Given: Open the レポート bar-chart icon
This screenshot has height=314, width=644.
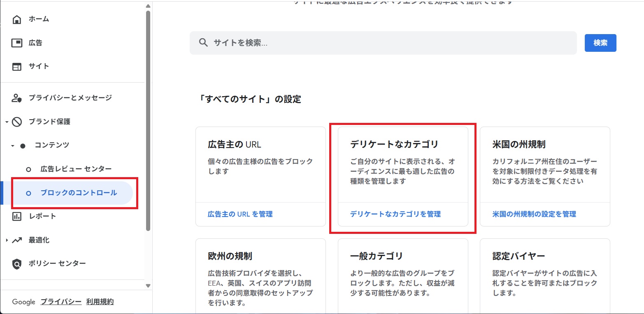Looking at the screenshot, I should [17, 216].
